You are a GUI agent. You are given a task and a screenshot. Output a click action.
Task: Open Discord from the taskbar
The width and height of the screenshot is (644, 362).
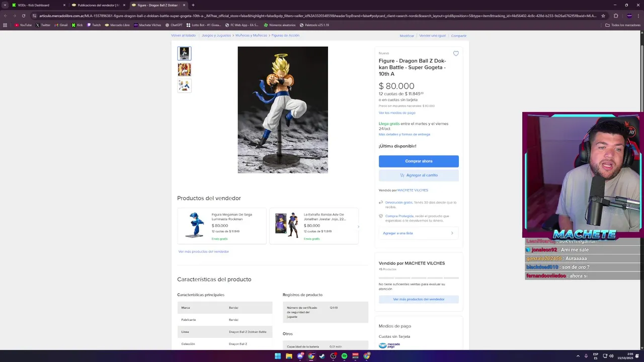point(300,356)
